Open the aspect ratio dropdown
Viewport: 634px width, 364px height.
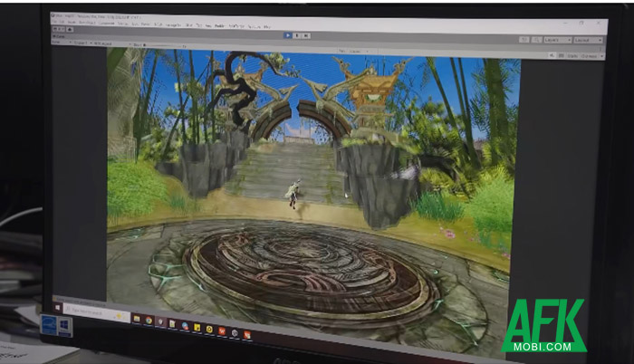pyautogui.click(x=112, y=43)
